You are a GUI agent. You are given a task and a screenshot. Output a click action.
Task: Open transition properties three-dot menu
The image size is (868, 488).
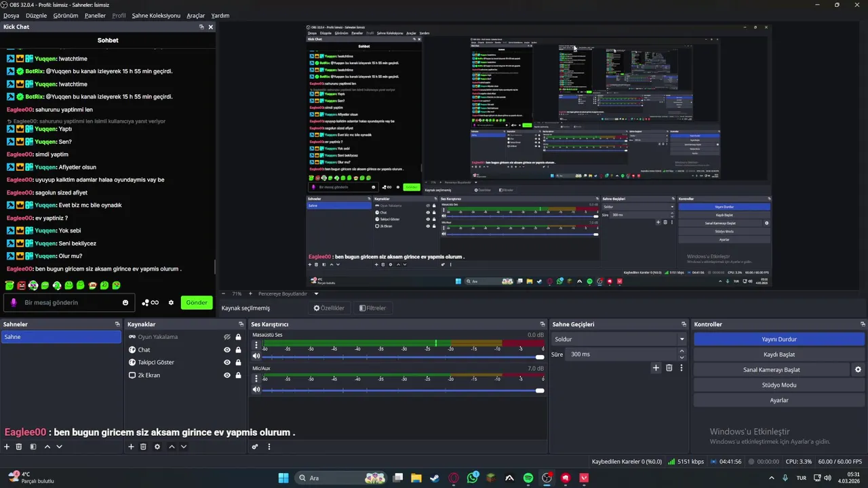coord(682,368)
